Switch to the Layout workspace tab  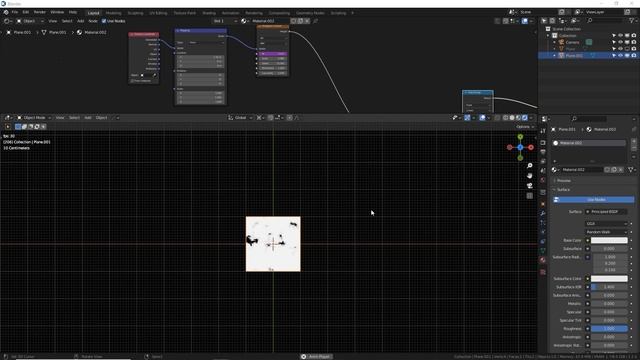pos(93,13)
